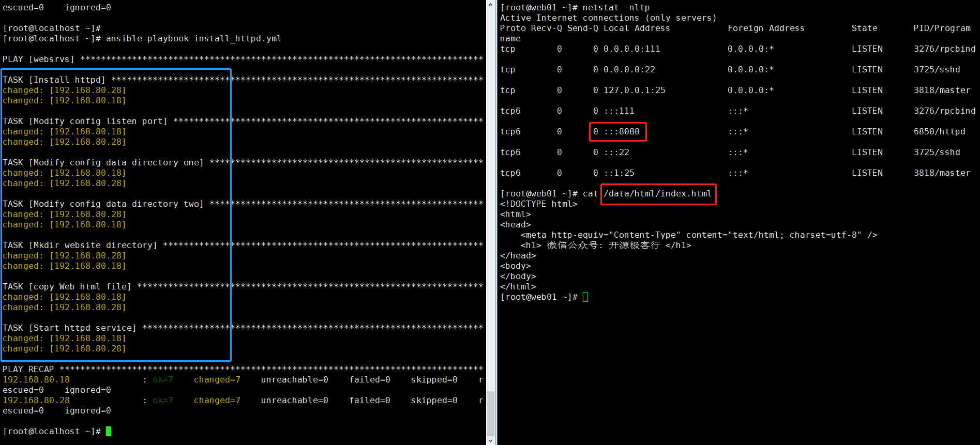Click 'unreachable=0' in the 192.168.80.18 recap row
The image size is (980, 445).
[295, 380]
